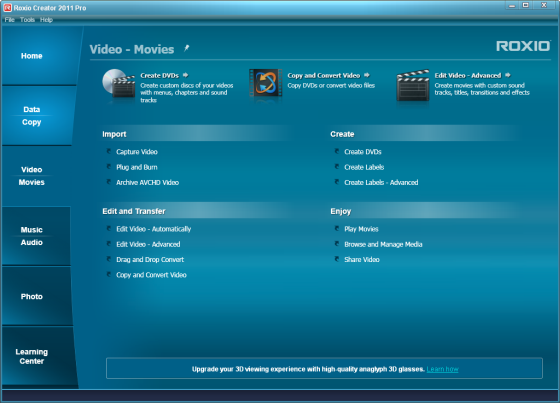Viewport: 560px width, 403px height.
Task: Click the Roxio app icon in title bar
Action: (x=7, y=8)
